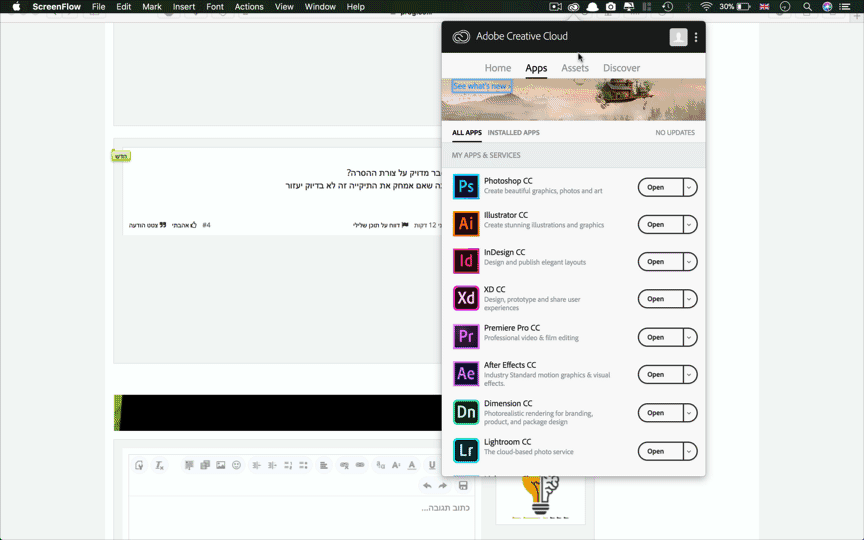Expand the dropdown arrow beside Lightroom CC Open
Screen dimensions: 864x540
pyautogui.click(x=689, y=451)
